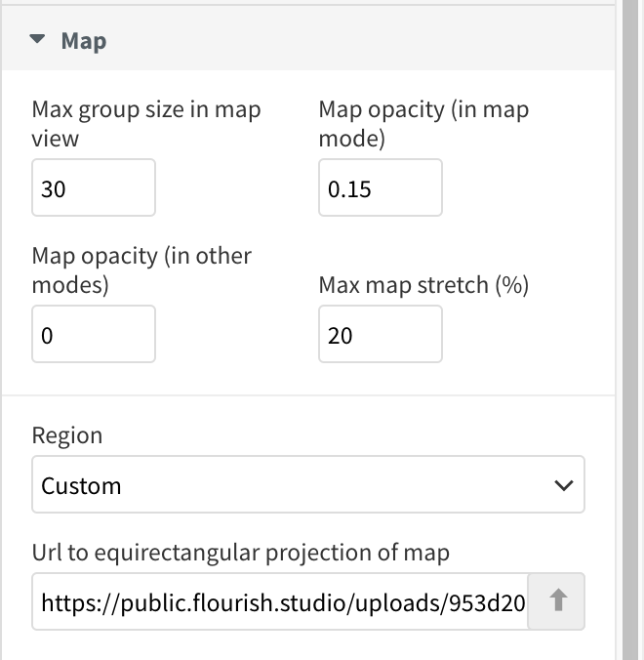Image resolution: width=644 pixels, height=660 pixels.
Task: Click the 'Map opacity (in other modes)' label
Action: (x=141, y=270)
